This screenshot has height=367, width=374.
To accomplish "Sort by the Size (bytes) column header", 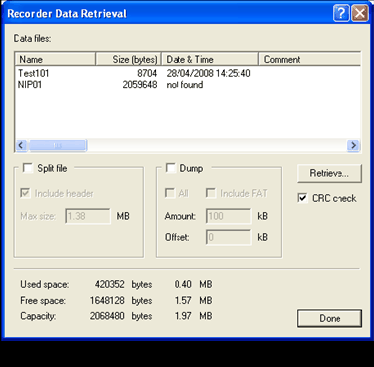I will [x=128, y=59].
